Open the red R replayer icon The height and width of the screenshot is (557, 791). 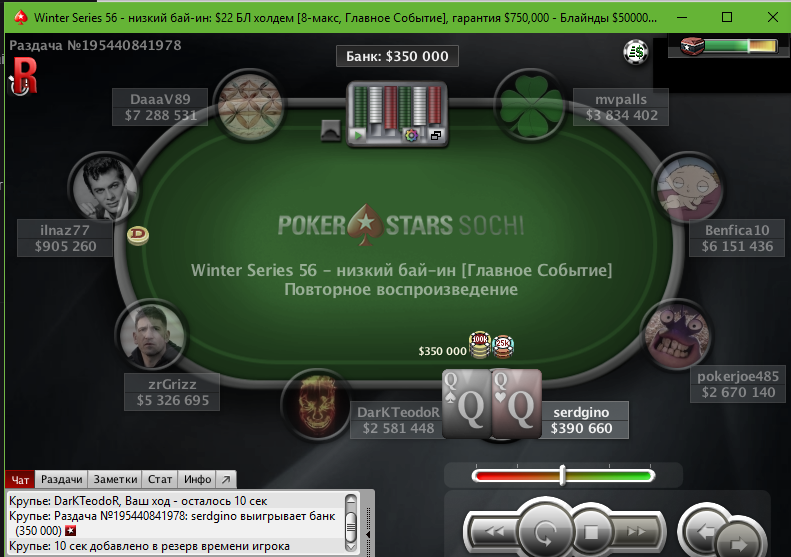(24, 76)
